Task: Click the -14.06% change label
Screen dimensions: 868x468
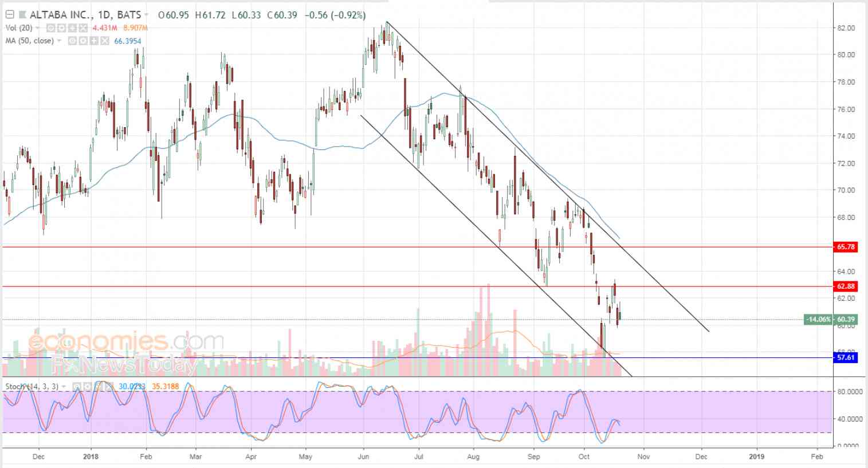Action: (818, 319)
